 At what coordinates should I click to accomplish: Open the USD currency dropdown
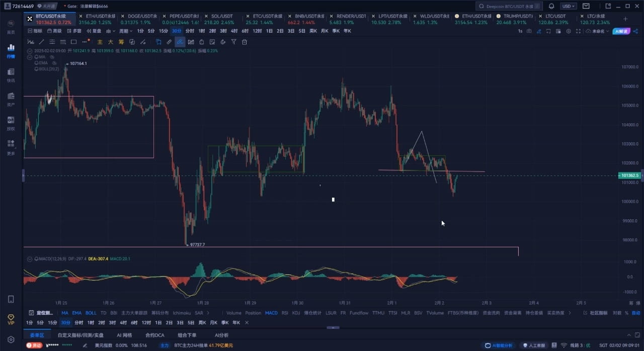[x=568, y=6]
